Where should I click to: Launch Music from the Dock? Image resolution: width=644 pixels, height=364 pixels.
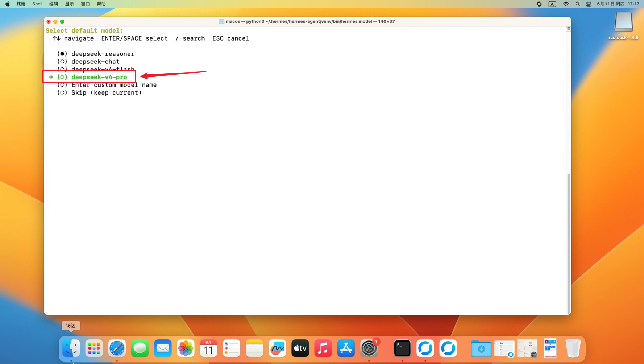(x=323, y=348)
